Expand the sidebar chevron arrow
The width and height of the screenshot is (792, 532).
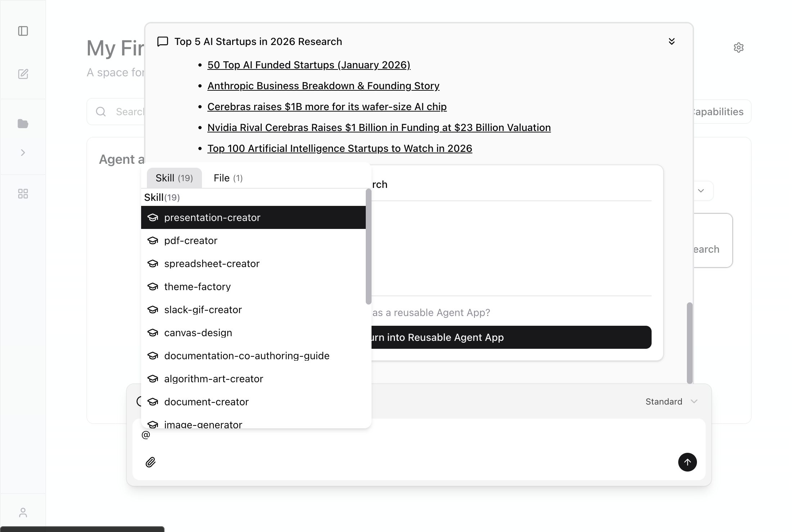tap(23, 153)
